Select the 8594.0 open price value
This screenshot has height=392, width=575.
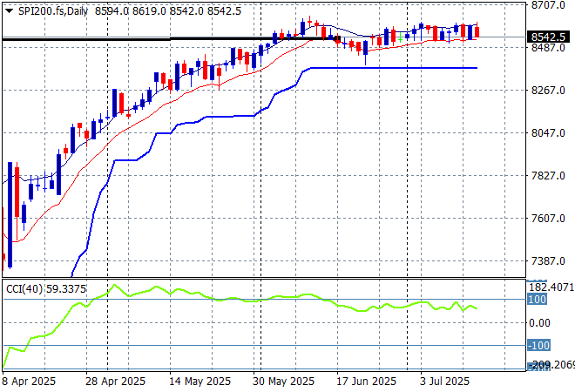pyautogui.click(x=112, y=11)
